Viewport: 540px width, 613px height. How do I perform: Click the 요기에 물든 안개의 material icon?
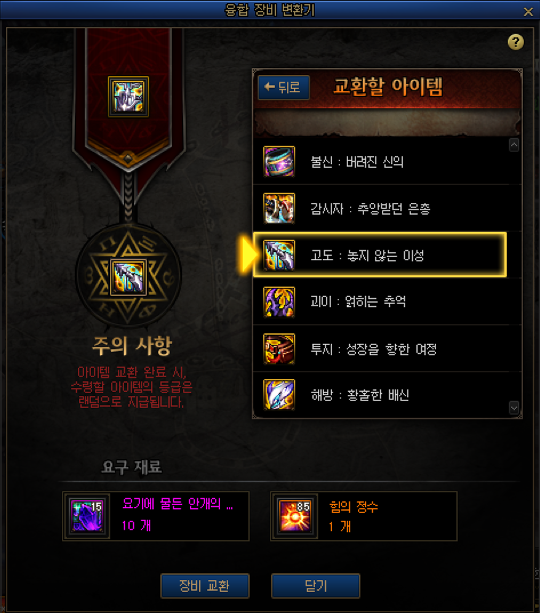(x=86, y=516)
